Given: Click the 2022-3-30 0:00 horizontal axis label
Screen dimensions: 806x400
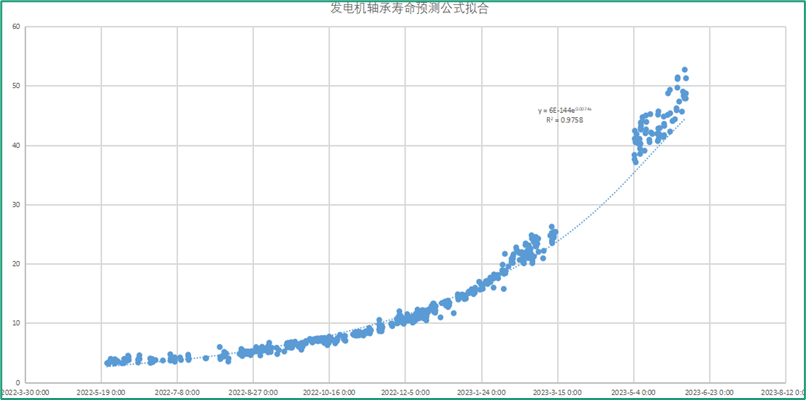Looking at the screenshot, I should [26, 392].
